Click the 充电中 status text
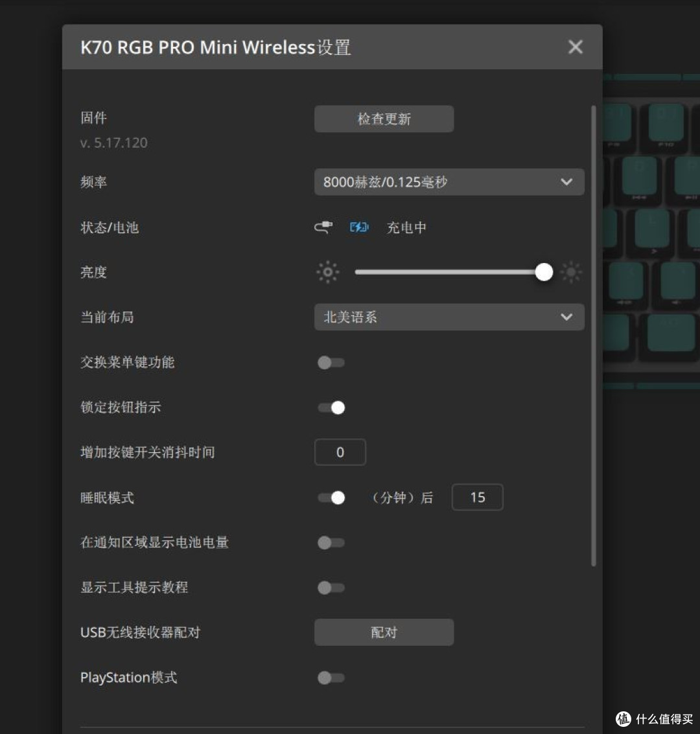This screenshot has width=700, height=734. (x=406, y=227)
